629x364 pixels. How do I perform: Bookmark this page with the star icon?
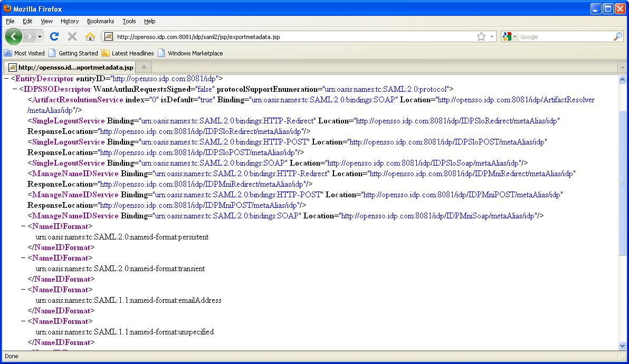click(481, 36)
